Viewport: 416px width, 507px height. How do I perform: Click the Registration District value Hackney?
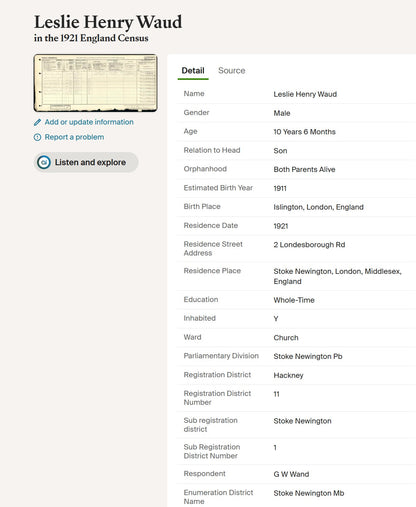click(288, 375)
